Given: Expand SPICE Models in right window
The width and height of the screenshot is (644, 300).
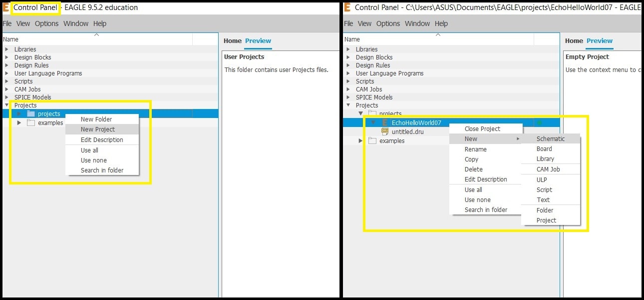Looking at the screenshot, I should click(x=348, y=97).
